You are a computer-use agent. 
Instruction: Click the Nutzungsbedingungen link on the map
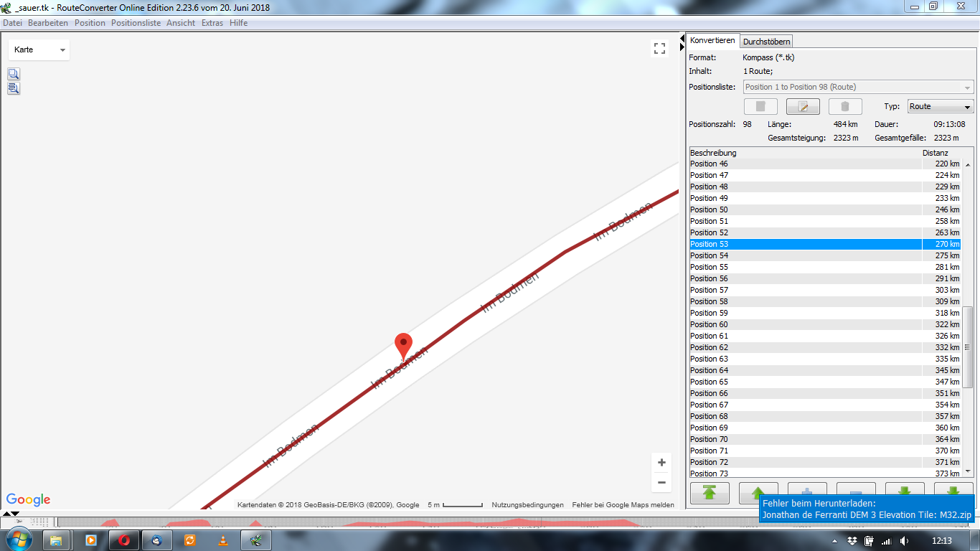click(x=527, y=505)
